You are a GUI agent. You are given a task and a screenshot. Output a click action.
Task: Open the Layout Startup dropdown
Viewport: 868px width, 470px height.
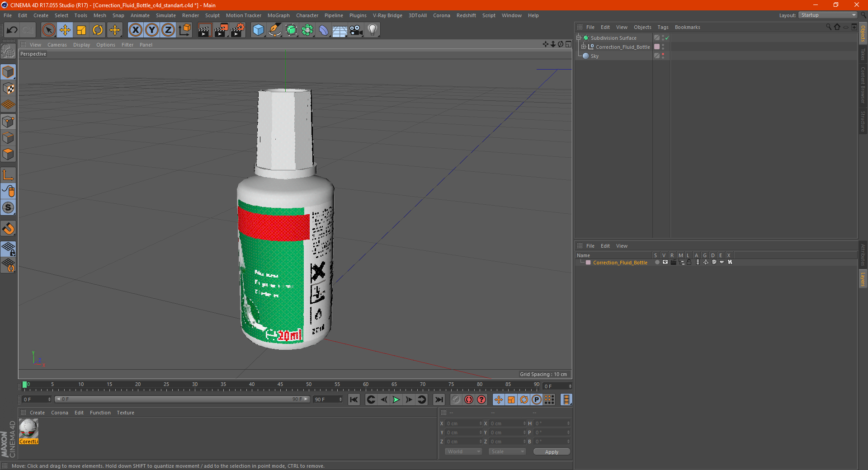tap(828, 15)
